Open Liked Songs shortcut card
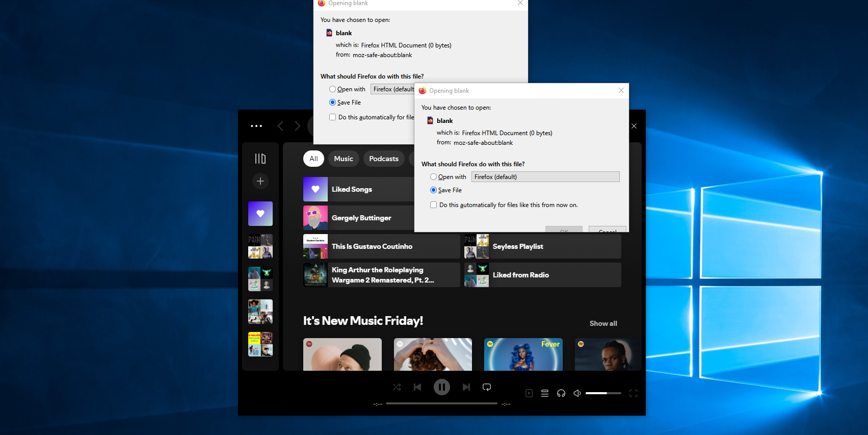The height and width of the screenshot is (435, 868). point(359,189)
